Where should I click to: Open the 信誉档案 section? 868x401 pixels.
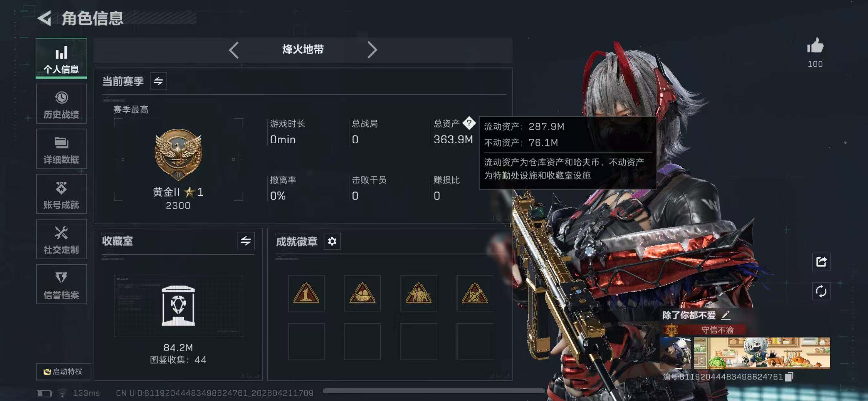pos(61,284)
